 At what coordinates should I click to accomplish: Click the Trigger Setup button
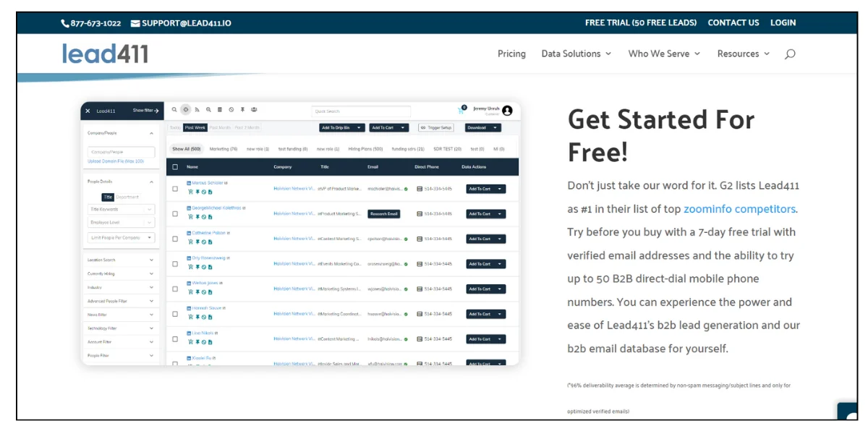(x=436, y=127)
